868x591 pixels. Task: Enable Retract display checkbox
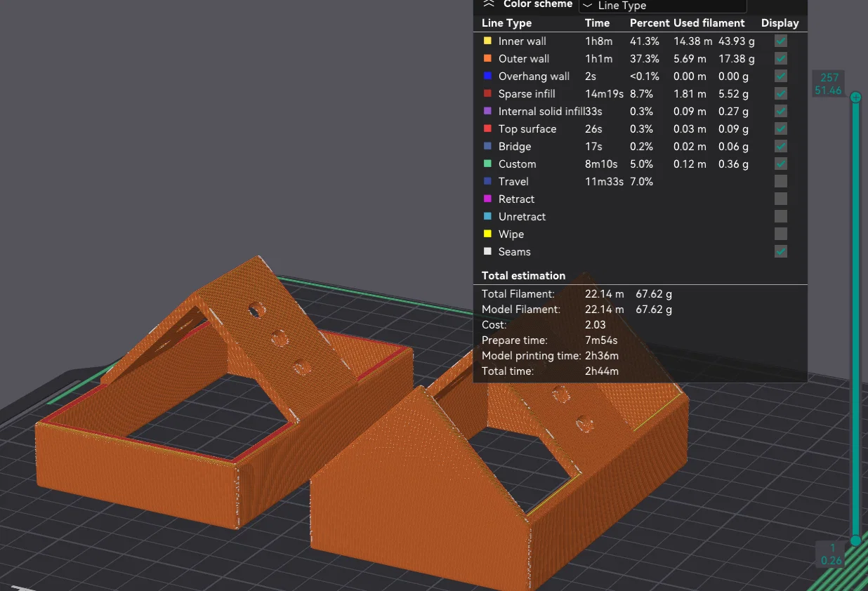(x=780, y=199)
